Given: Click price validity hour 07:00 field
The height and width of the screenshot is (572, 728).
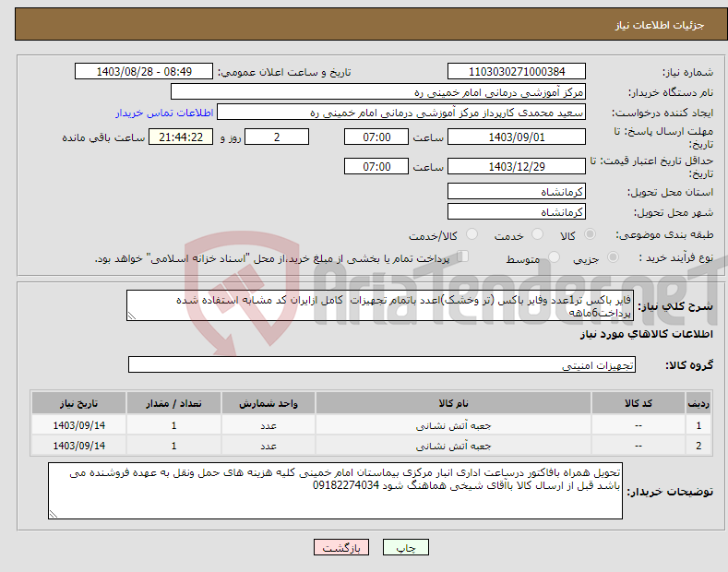Looking at the screenshot, I should (x=376, y=166).
